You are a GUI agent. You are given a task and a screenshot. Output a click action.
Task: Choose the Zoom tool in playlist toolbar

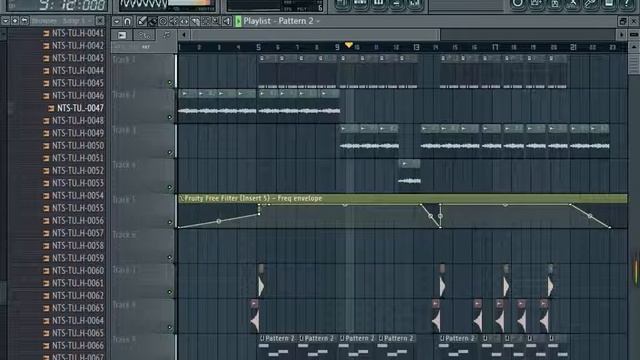click(x=216, y=21)
